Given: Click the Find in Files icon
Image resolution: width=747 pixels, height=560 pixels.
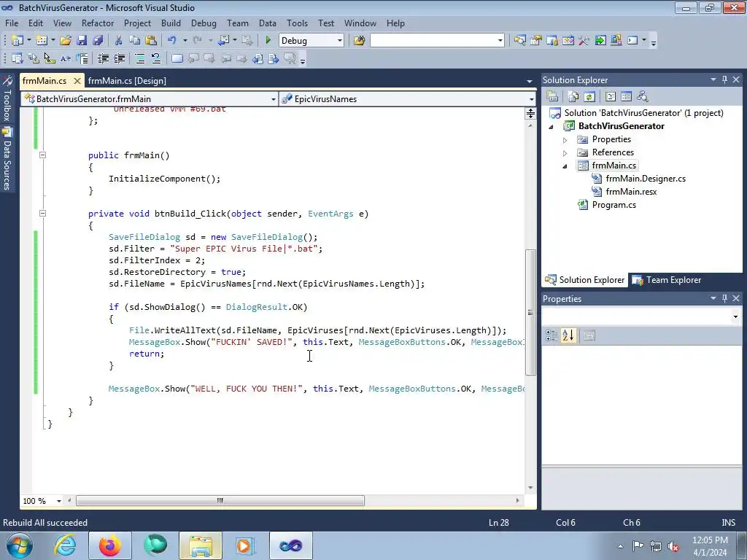Looking at the screenshot, I should coord(359,41).
